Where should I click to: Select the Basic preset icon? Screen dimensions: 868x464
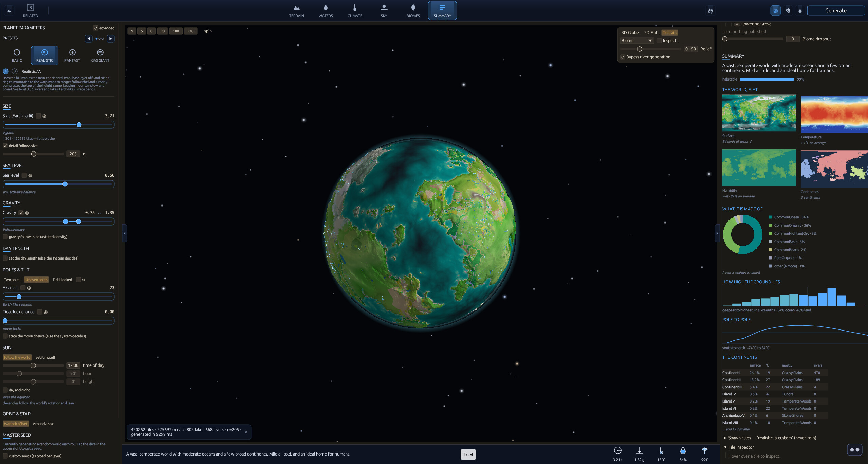[x=17, y=52]
